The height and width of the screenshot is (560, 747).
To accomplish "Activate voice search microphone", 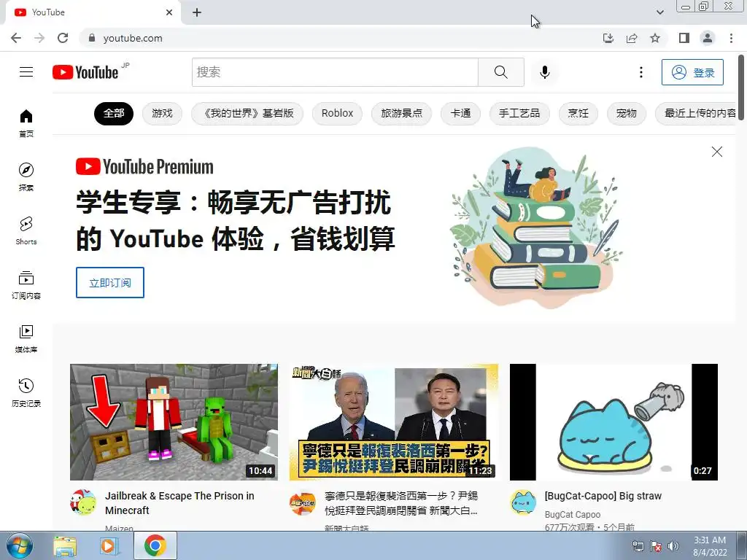I will click(x=544, y=72).
